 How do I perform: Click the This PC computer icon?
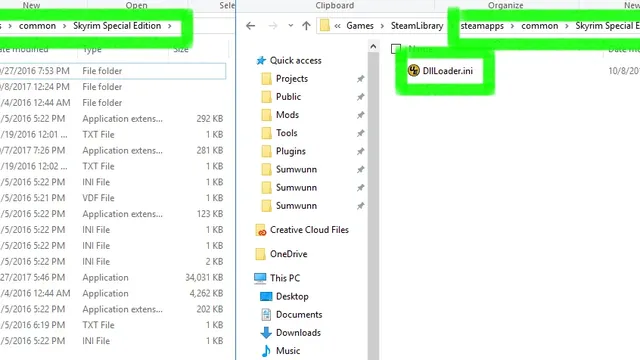tap(260, 278)
